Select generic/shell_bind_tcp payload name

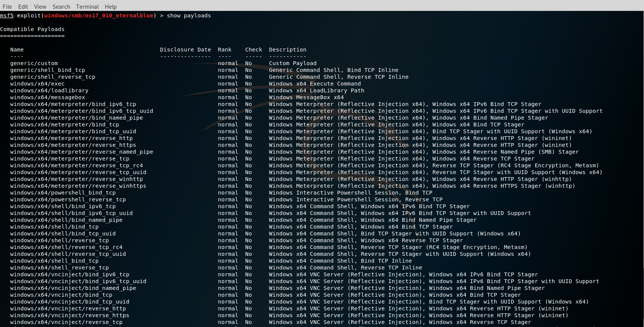point(48,70)
